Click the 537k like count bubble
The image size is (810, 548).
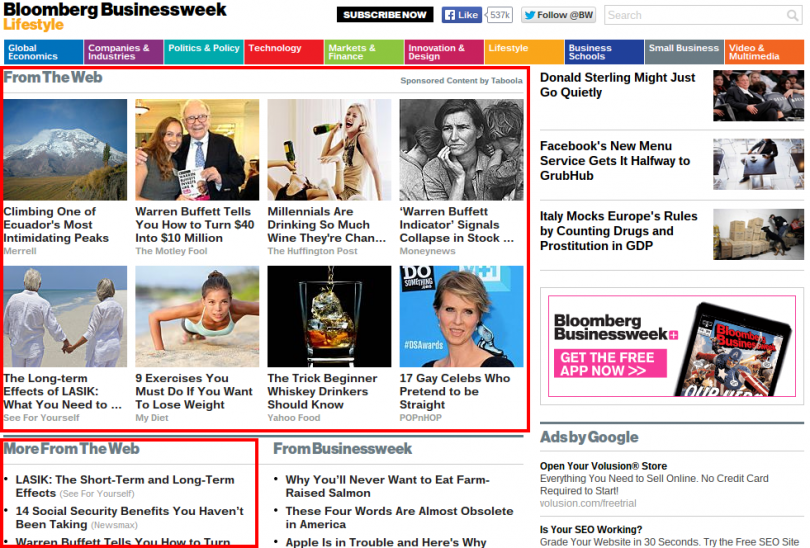(x=499, y=15)
